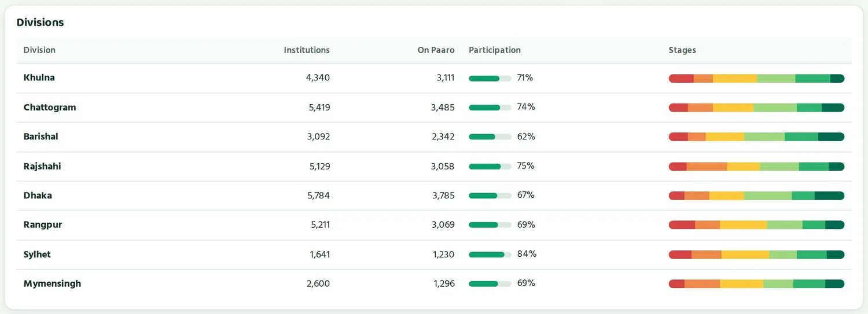This screenshot has width=868, height=314.
Task: Click Rajshahi stages stacked color bar
Action: [756, 167]
